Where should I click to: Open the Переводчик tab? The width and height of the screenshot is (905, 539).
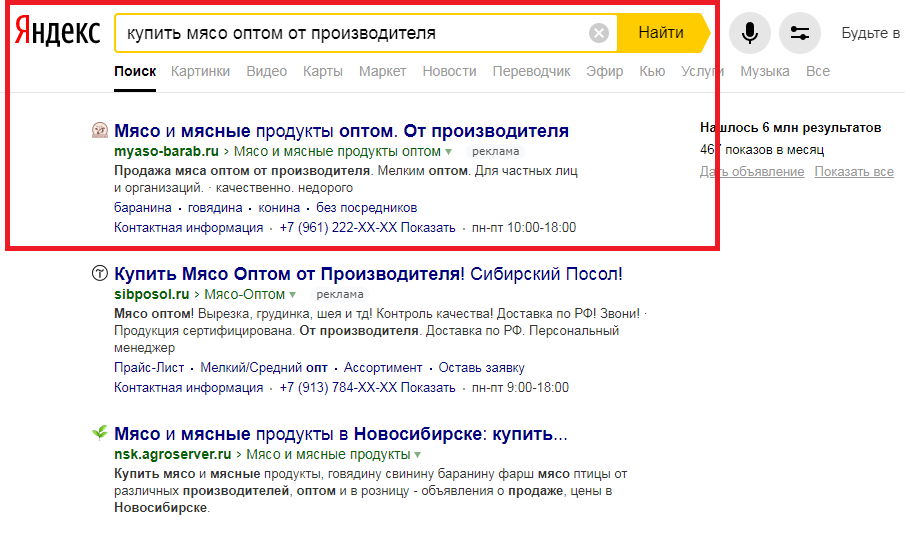pyautogui.click(x=532, y=72)
